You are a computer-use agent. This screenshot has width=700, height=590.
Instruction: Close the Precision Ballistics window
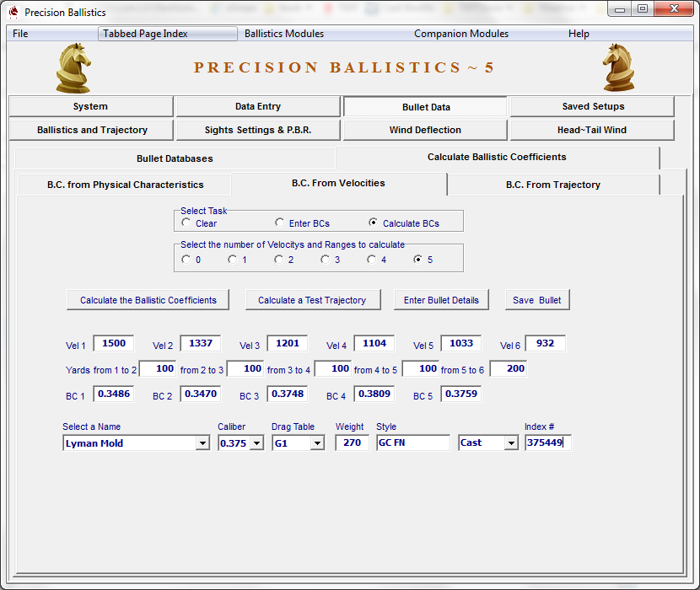[674, 9]
